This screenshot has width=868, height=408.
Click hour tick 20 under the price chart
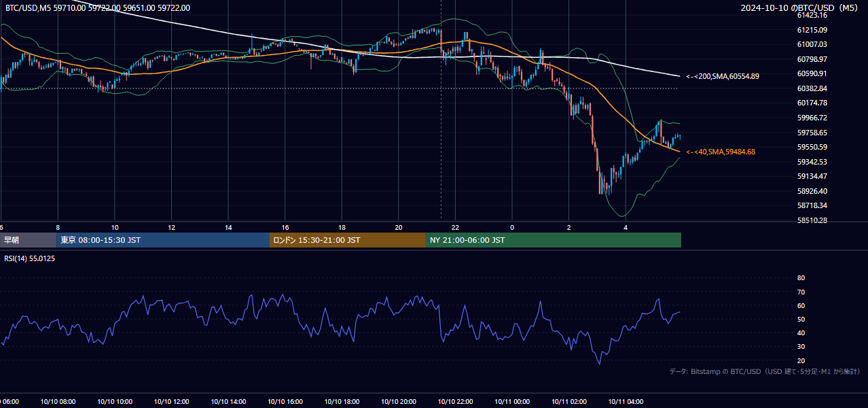[x=399, y=227]
